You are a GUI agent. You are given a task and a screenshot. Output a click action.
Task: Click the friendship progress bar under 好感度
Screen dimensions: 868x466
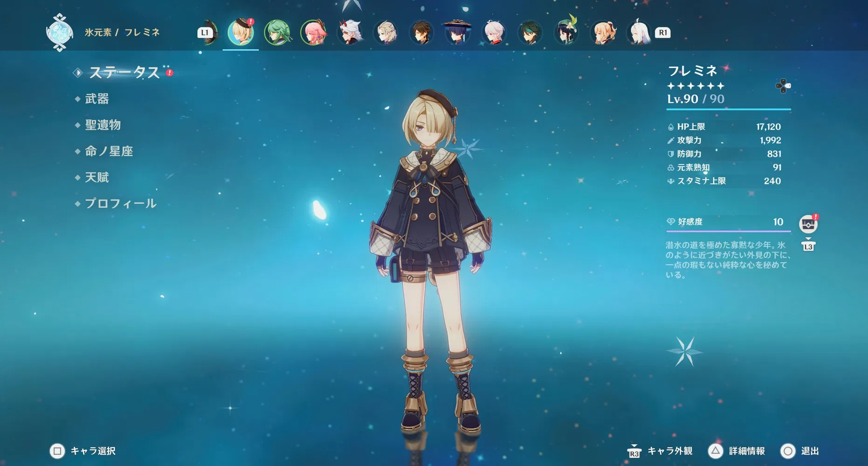click(729, 231)
